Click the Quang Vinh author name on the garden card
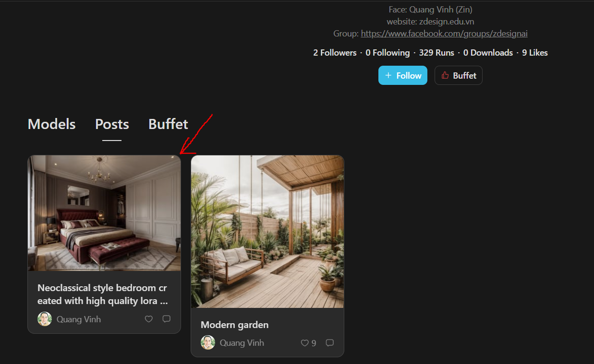The image size is (594, 364). pyautogui.click(x=242, y=343)
